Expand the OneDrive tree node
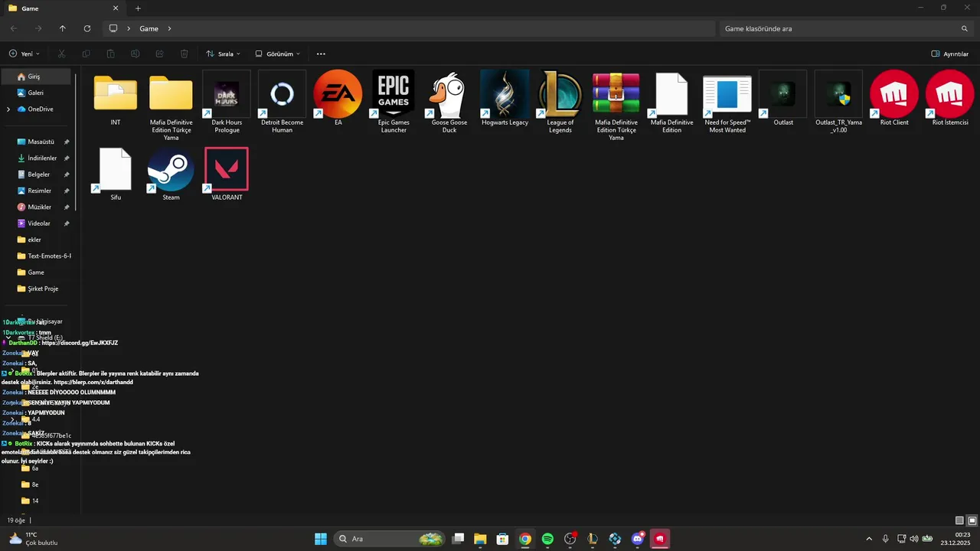Image resolution: width=980 pixels, height=551 pixels. (8, 109)
